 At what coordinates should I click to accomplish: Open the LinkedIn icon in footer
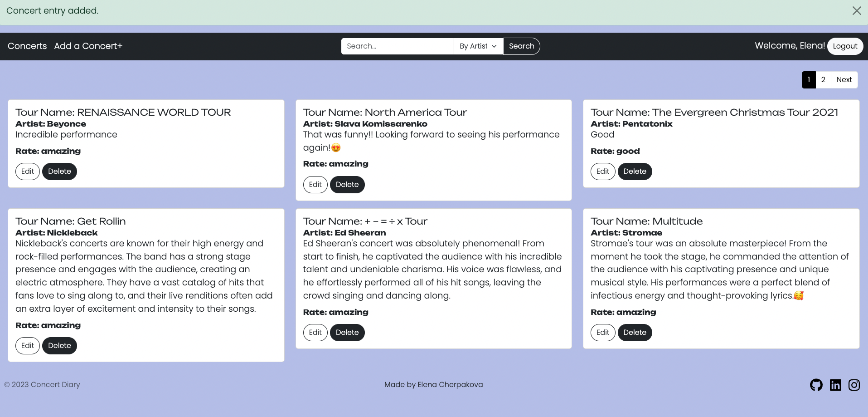pos(835,385)
